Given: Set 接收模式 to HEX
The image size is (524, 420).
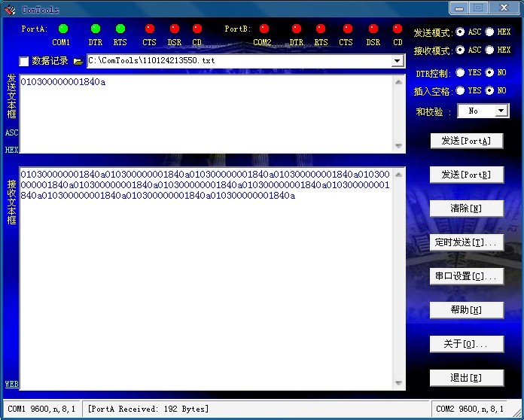Looking at the screenshot, I should click(x=490, y=50).
